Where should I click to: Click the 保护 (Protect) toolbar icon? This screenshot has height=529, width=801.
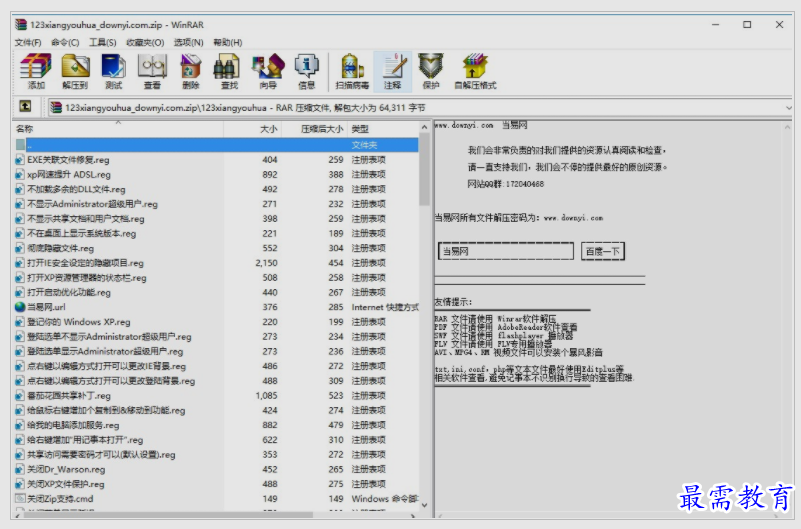[431, 71]
